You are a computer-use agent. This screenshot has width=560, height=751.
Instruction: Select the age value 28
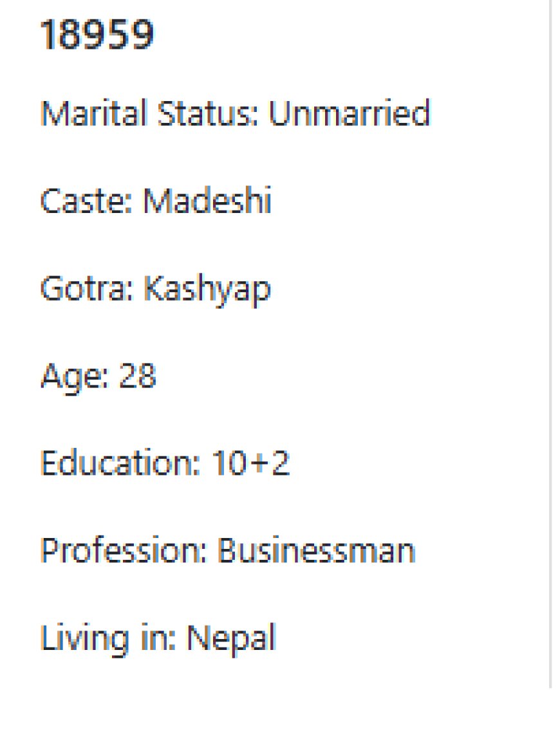[x=138, y=376]
